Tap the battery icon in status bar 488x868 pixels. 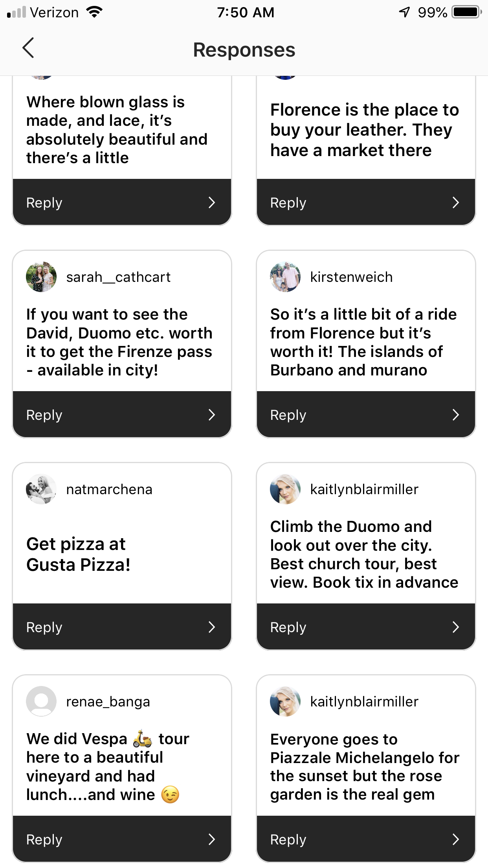[x=466, y=12]
